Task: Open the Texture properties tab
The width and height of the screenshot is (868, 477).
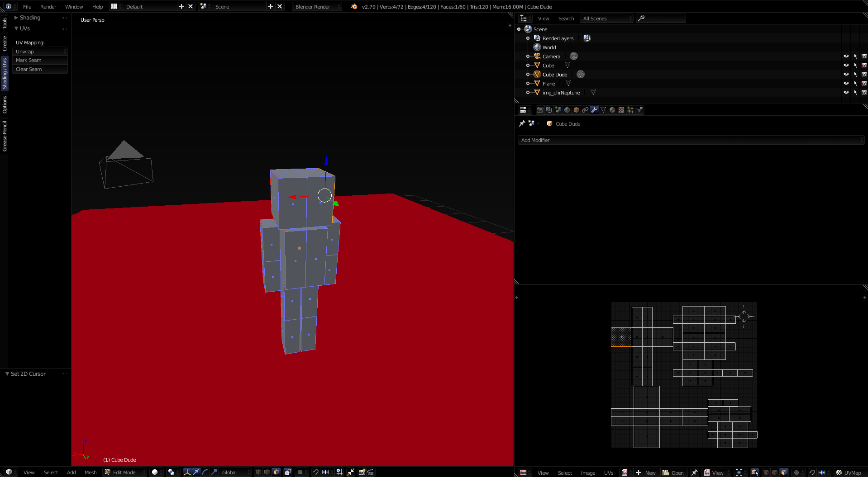Action: tap(621, 110)
